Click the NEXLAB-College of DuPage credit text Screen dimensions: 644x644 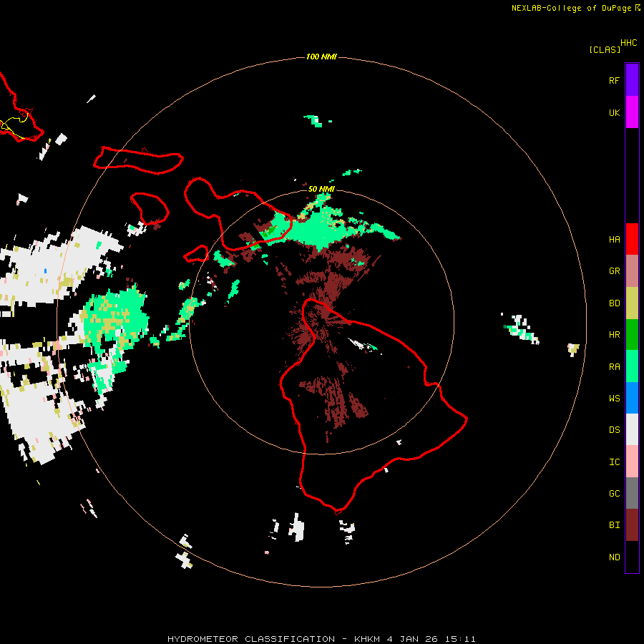pos(571,8)
